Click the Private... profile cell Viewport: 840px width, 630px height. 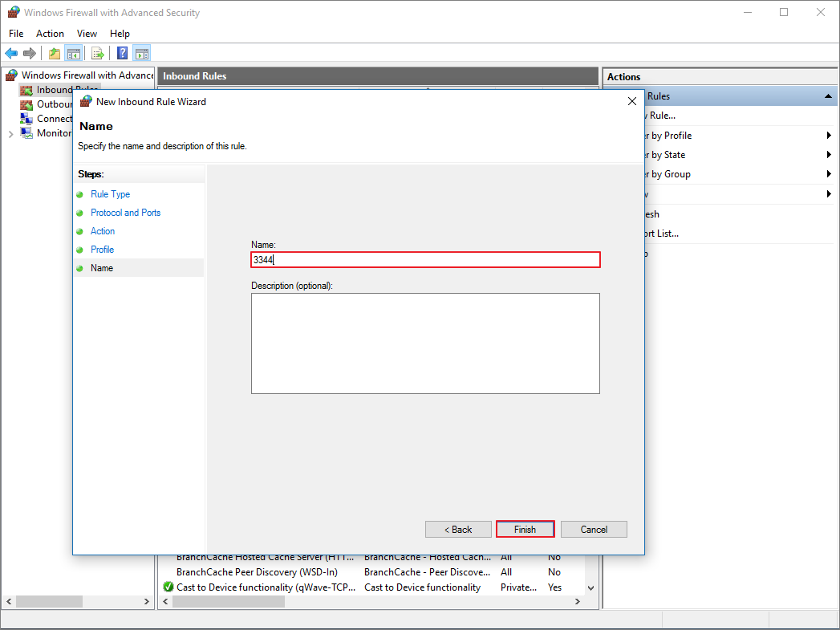pos(518,587)
